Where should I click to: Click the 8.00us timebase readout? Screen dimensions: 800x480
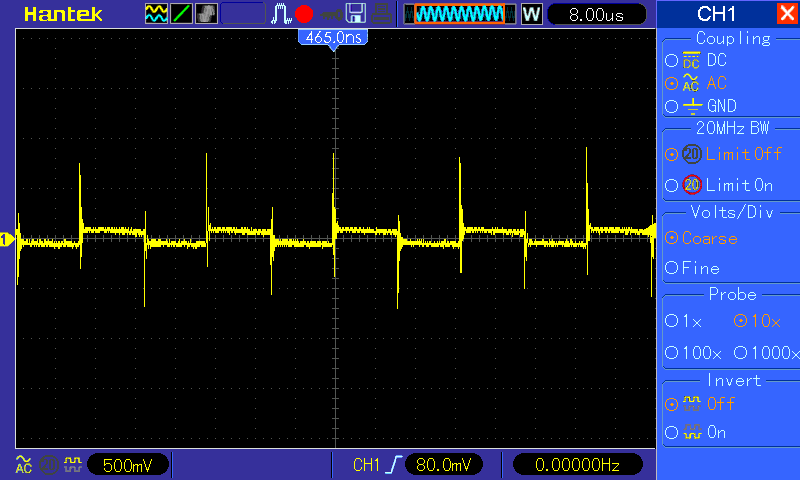(596, 15)
